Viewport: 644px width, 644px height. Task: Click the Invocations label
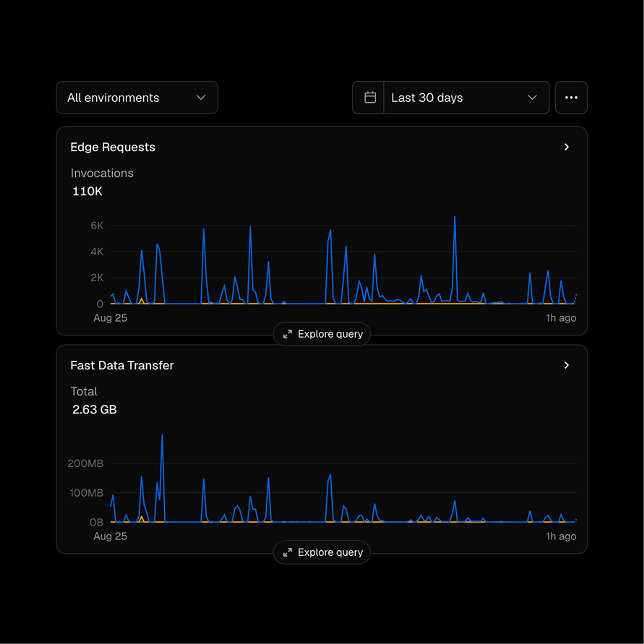coord(102,173)
